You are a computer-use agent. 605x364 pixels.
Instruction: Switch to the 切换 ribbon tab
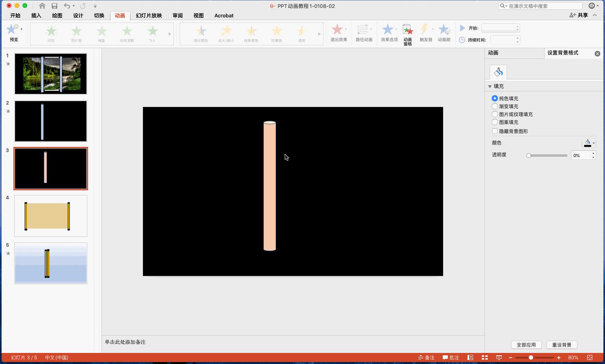[99, 15]
